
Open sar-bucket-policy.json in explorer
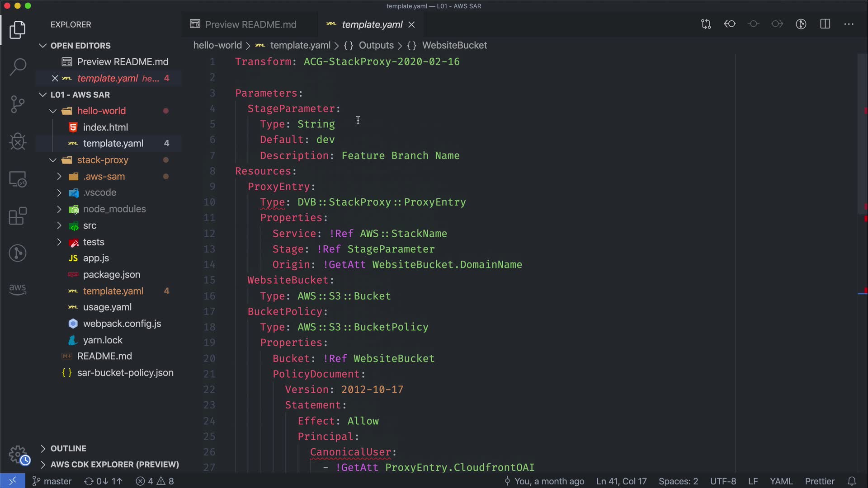click(x=125, y=373)
